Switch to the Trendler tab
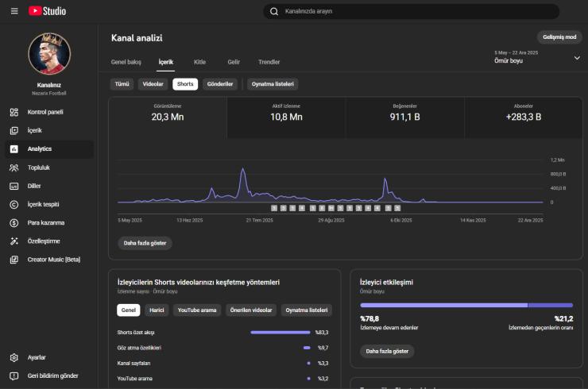588x389 pixels. point(269,62)
